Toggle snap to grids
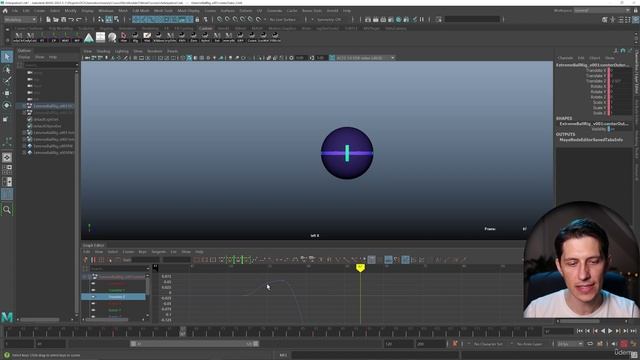Screen dimensions: 640x360 pyautogui.click(x=220, y=19)
